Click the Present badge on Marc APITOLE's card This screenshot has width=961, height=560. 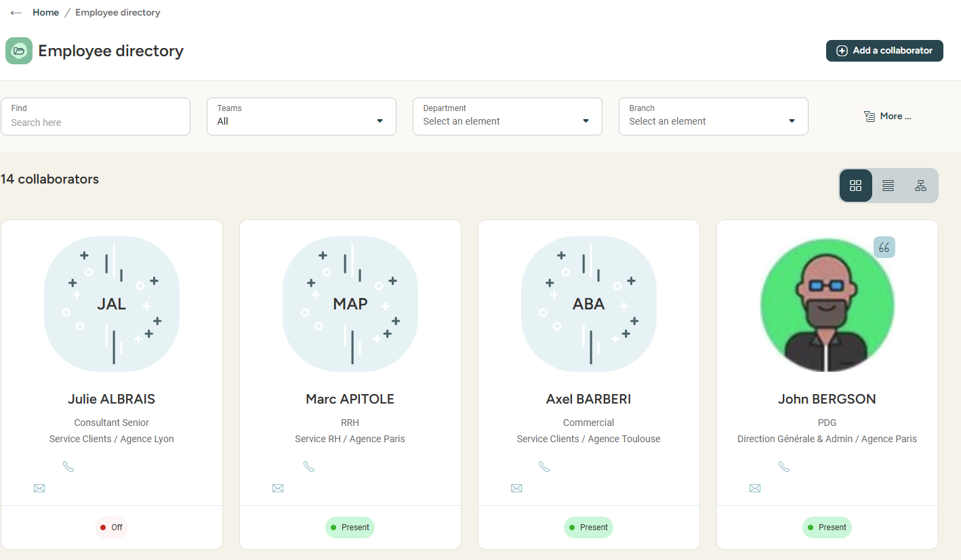click(x=350, y=527)
